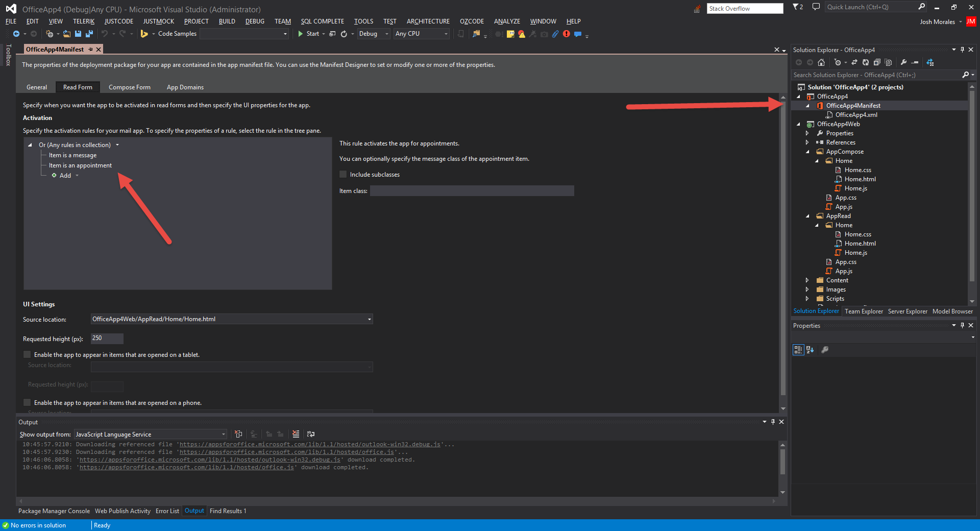Select the Collapse All icon in Solution Explorer

877,62
